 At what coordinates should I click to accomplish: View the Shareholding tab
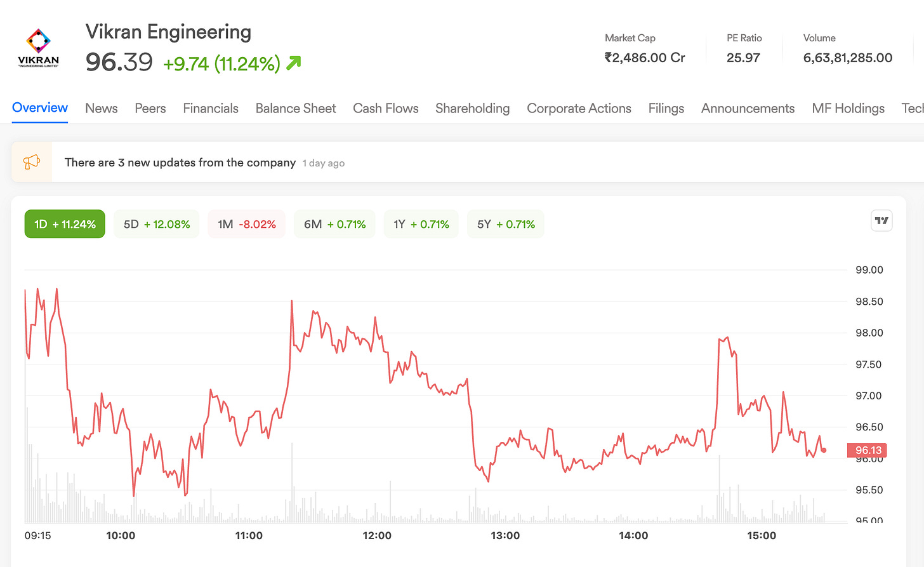click(x=473, y=109)
